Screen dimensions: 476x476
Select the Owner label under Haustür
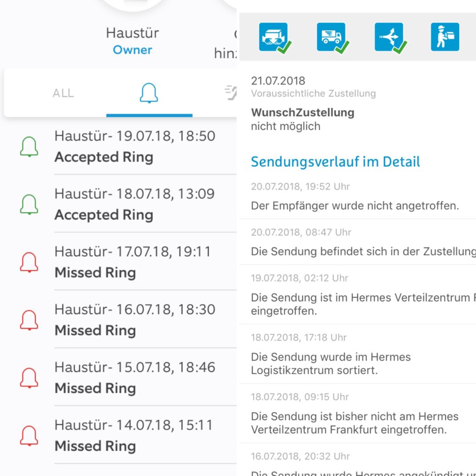coord(132,50)
